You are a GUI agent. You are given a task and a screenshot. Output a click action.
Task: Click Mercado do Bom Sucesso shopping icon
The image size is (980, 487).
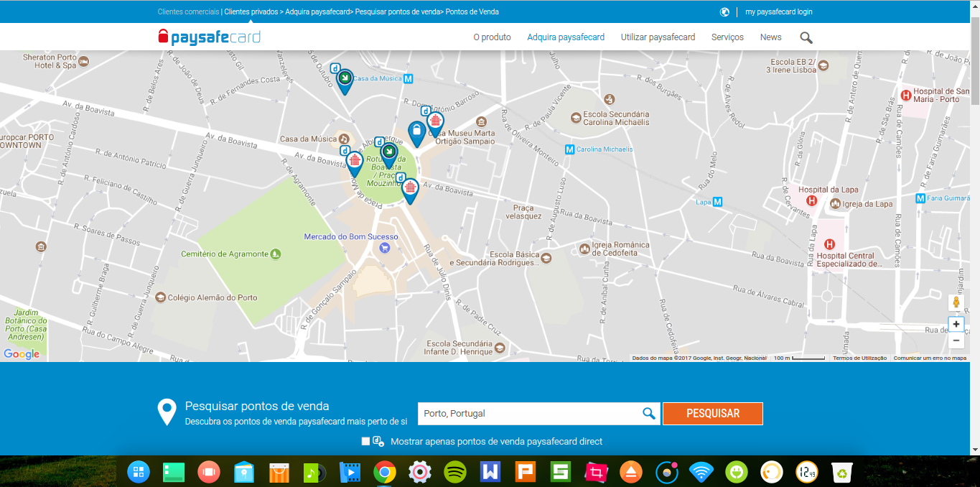tap(385, 248)
